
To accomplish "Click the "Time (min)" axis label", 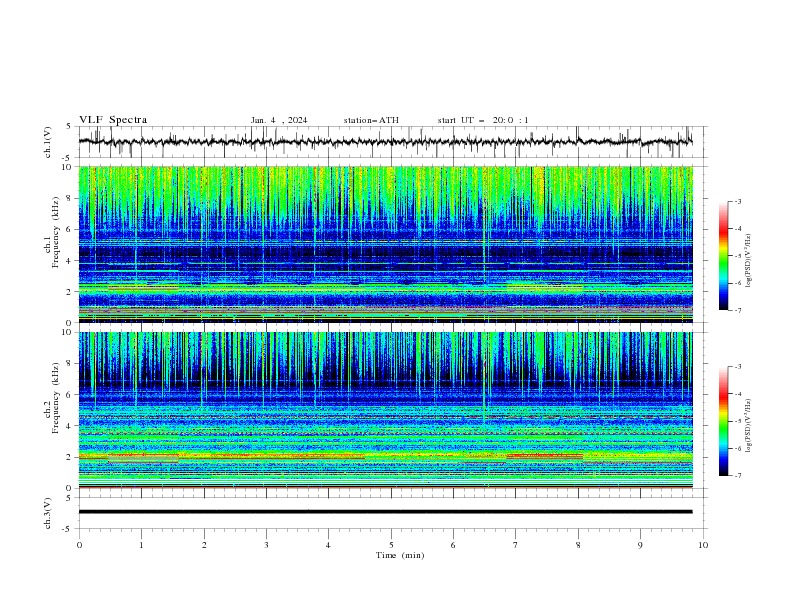I will [x=400, y=555].
